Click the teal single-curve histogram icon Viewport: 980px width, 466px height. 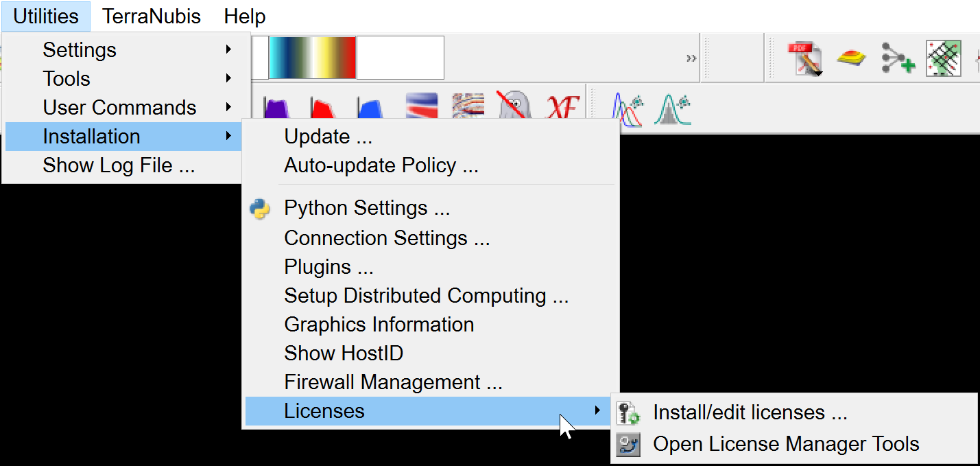click(x=672, y=109)
